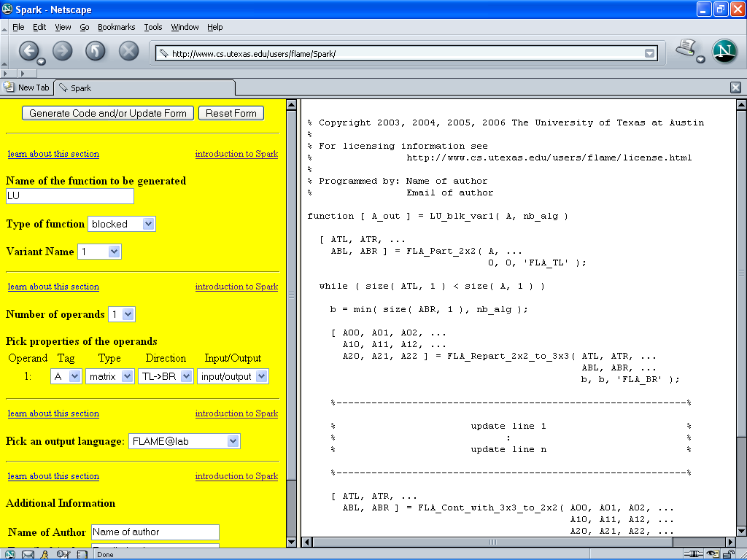
Task: Click the Stop loading icon
Action: click(x=128, y=50)
